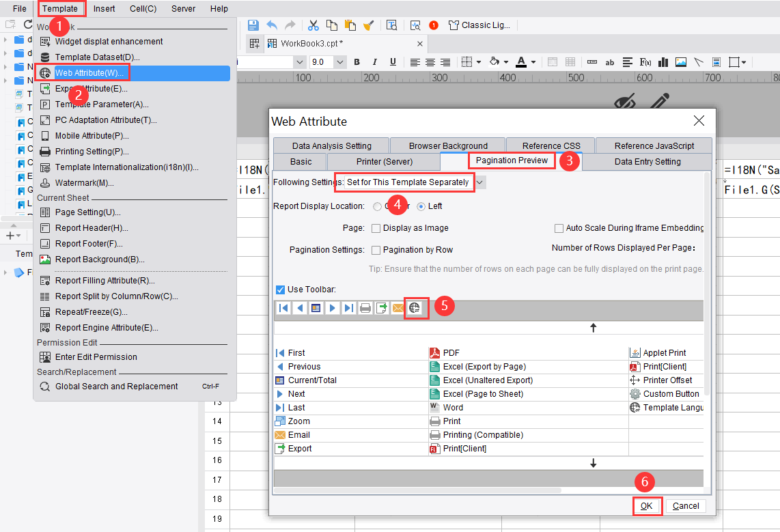780x532 pixels.
Task: Enable the Display as Image checkbox
Action: (x=376, y=229)
